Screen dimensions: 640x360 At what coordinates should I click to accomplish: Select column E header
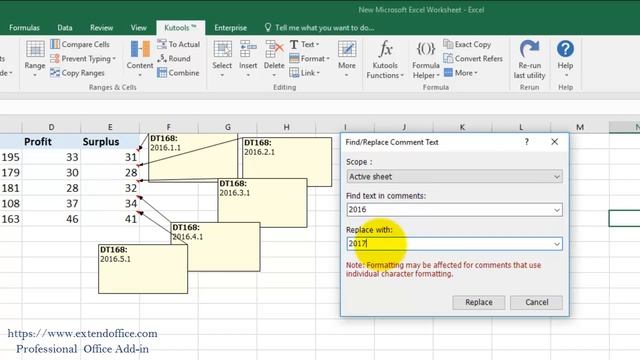(110, 127)
